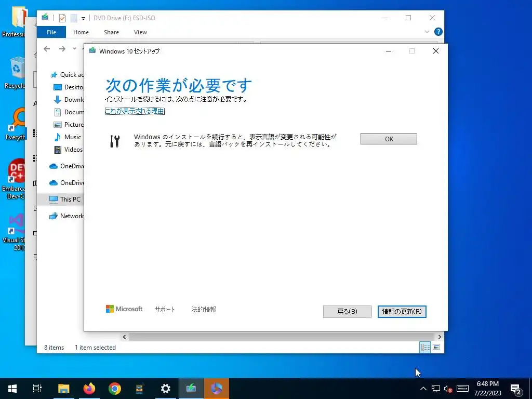Select Videos in Explorer sidebar

68,150
